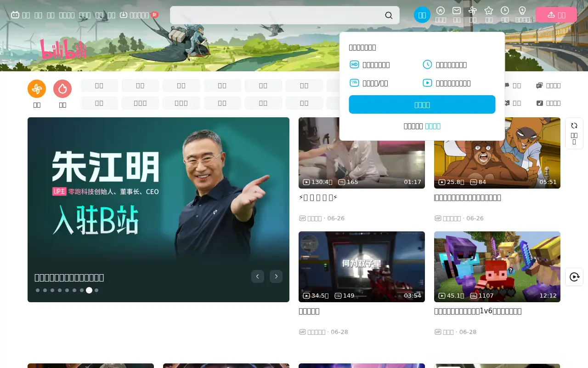
Task: Click the download client icon in the top bar
Action: point(123,15)
